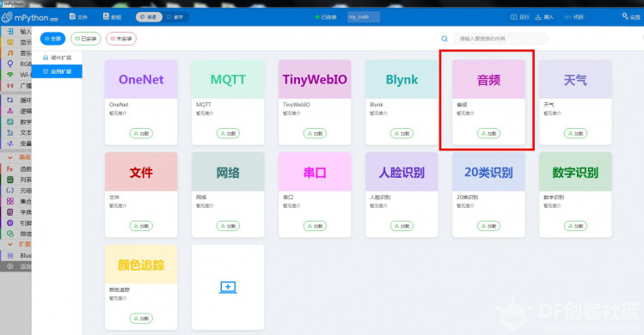Load the Blynk extension
The height and width of the screenshot is (335, 644).
click(402, 133)
